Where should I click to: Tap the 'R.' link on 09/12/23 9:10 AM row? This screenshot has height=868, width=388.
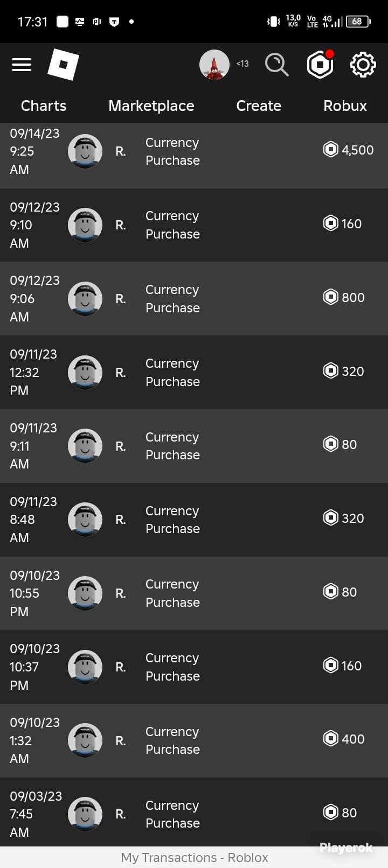tap(121, 225)
